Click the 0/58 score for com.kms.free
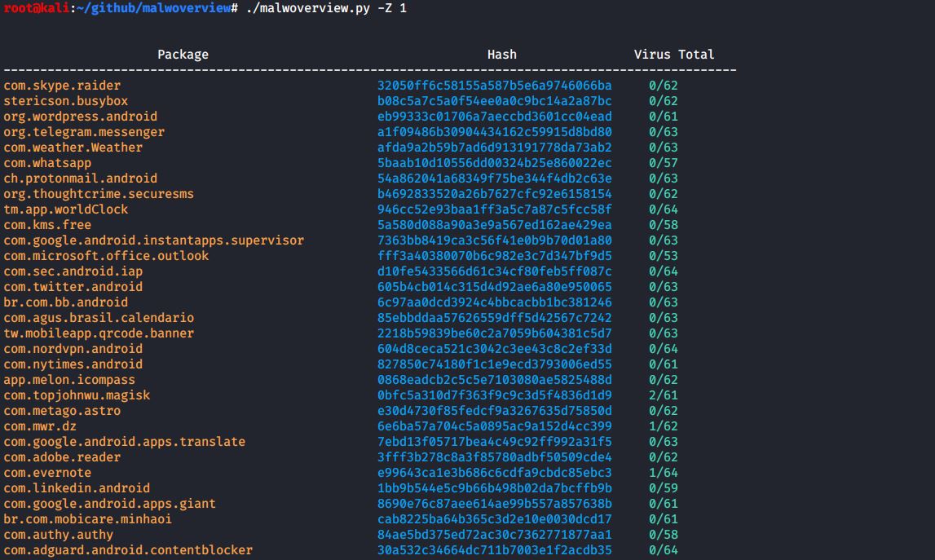935x560 pixels. click(664, 226)
